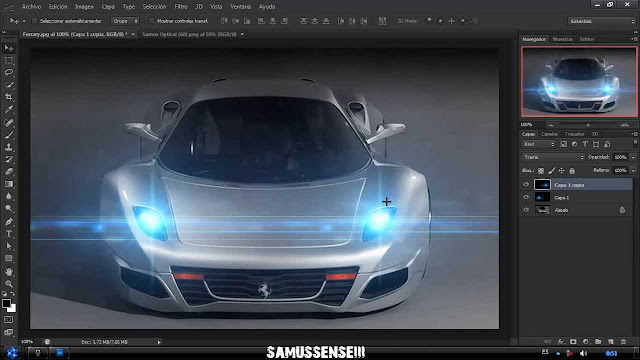Switch to the Samus Optical document tab
This screenshot has height=360, width=640.
189,34
